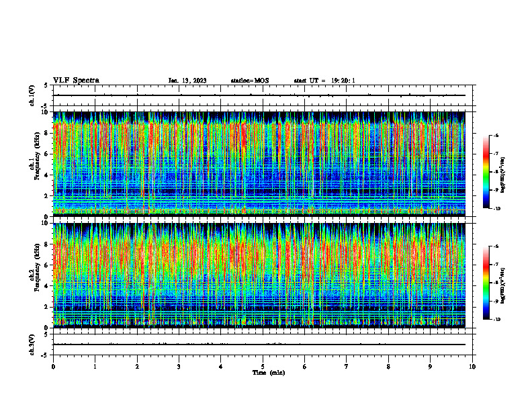Click the "-9" tick on ch.2 colorbar
Viewport: 532px width, 411px height.
pos(496,301)
